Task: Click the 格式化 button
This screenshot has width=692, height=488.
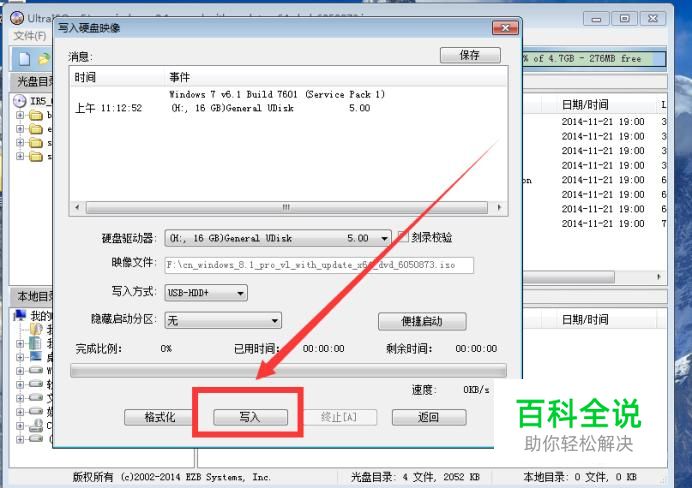Action: tap(160, 417)
